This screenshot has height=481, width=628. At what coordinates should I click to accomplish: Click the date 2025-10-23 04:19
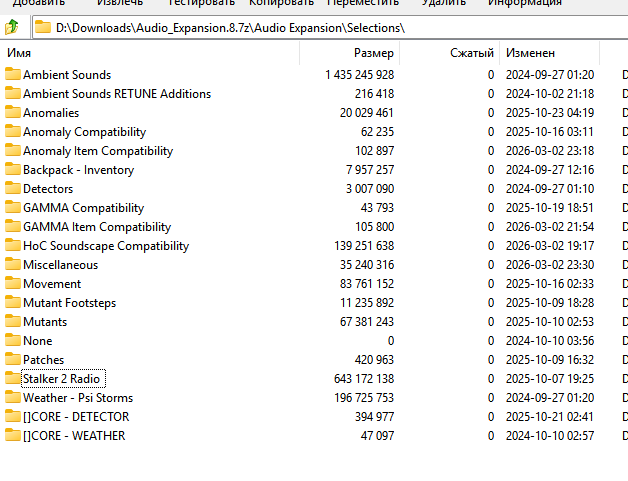(x=550, y=113)
